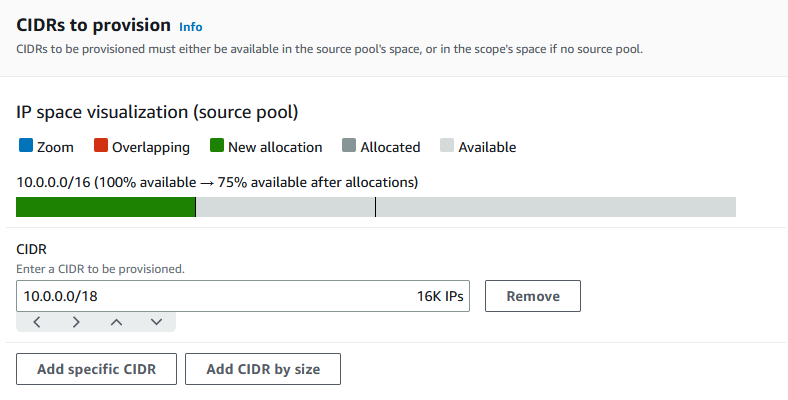
Task: Click the blue Zoom legend swatch
Action: point(26,146)
